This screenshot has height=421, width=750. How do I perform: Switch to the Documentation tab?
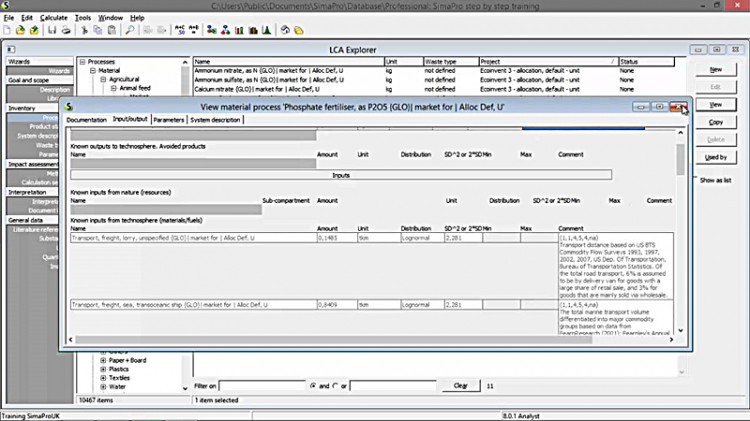[x=86, y=120]
